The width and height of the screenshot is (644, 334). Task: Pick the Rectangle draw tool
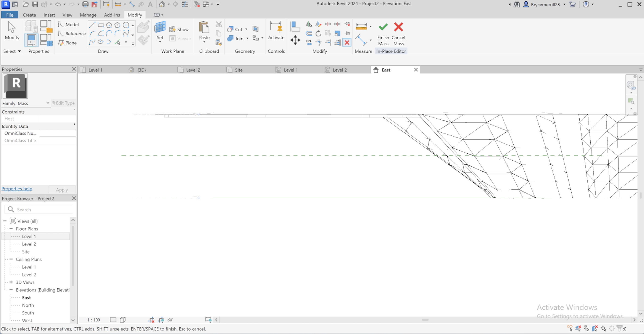pyautogui.click(x=101, y=25)
